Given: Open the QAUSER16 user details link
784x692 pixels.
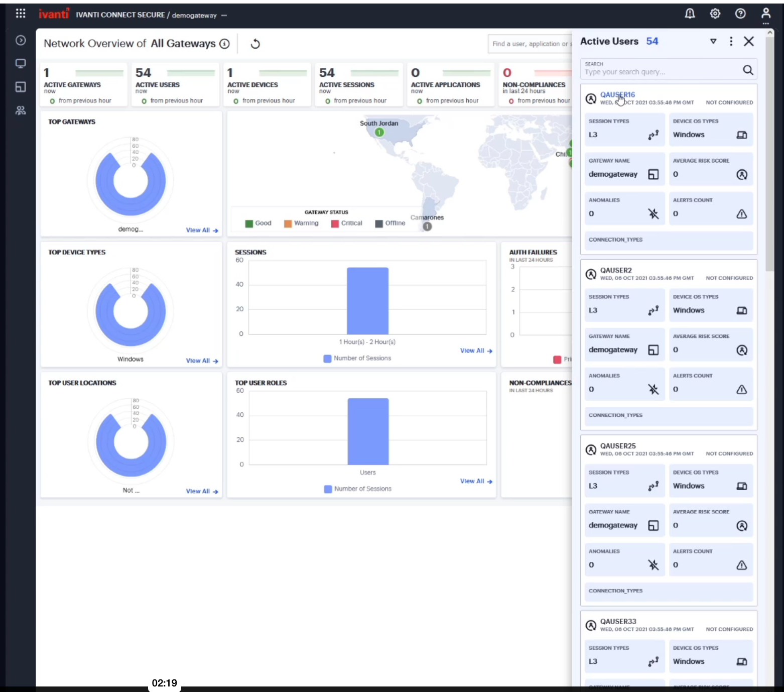Looking at the screenshot, I should click(617, 94).
